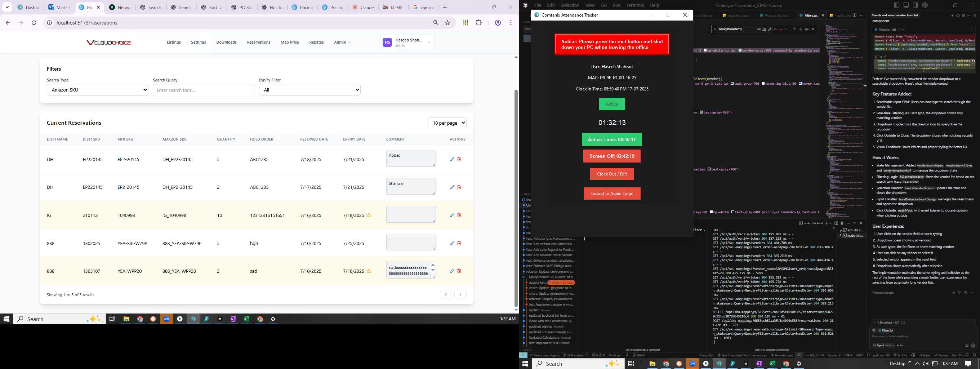Open the Expiry Filter dropdown
The image size is (980, 369).
310,90
